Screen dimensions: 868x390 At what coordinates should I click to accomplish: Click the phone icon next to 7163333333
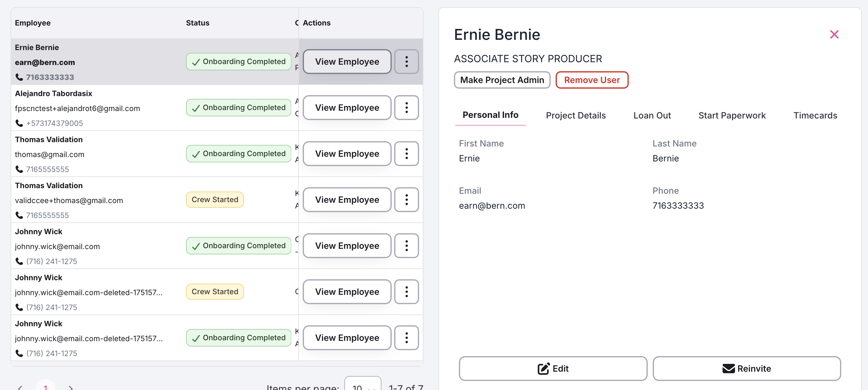pos(19,77)
